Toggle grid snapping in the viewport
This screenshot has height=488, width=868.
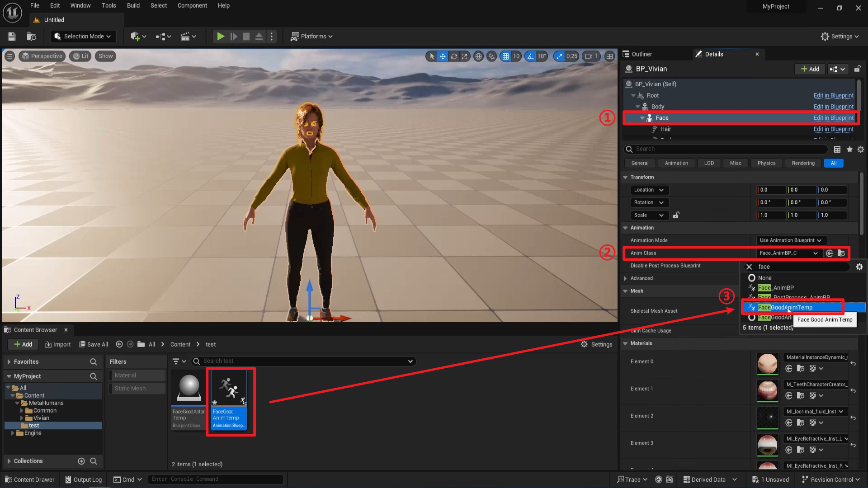(x=505, y=56)
